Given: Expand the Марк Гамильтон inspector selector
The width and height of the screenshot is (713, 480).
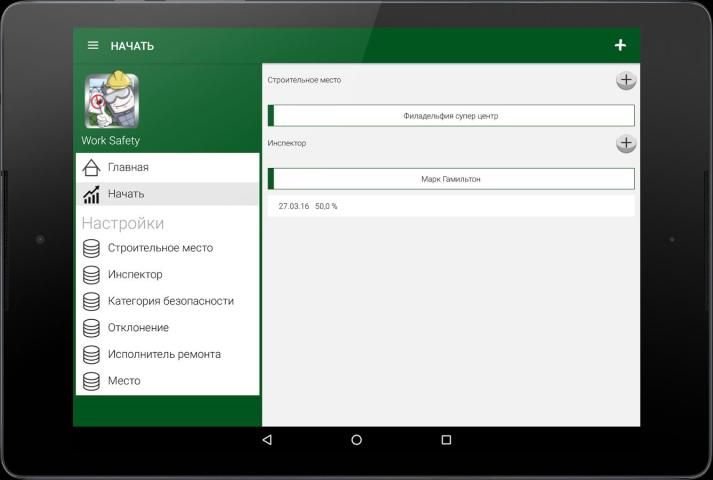Looking at the screenshot, I should pyautogui.click(x=451, y=179).
